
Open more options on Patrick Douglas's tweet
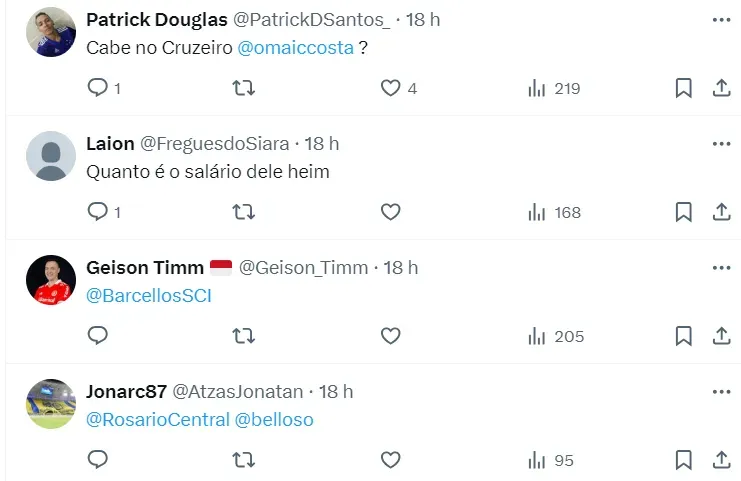tap(721, 20)
